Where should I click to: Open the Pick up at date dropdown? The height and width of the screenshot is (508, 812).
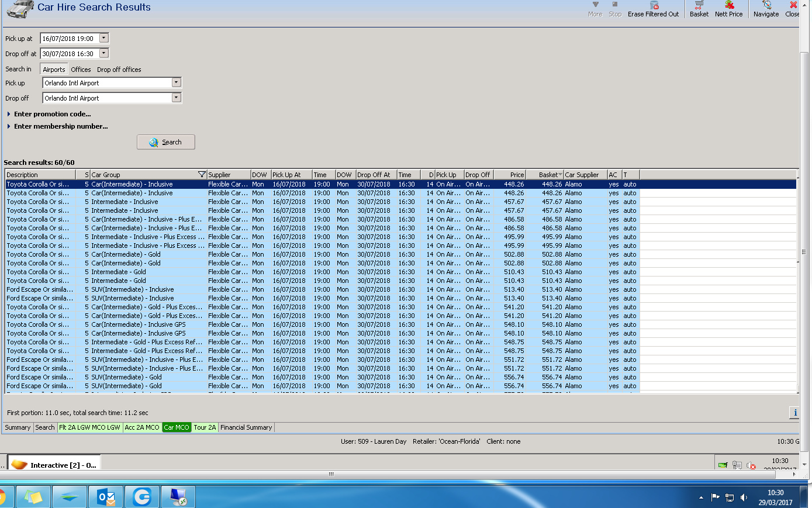click(x=103, y=38)
